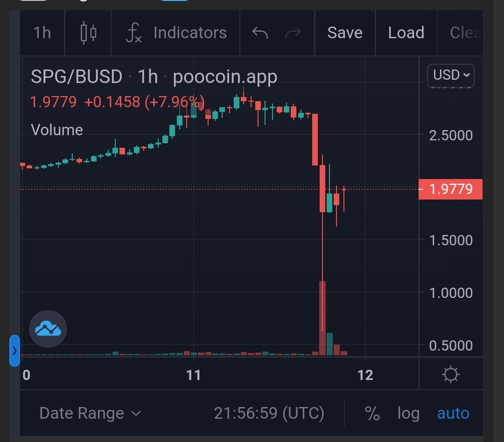Load a saved chart layout
504x442 pixels.
tap(406, 33)
